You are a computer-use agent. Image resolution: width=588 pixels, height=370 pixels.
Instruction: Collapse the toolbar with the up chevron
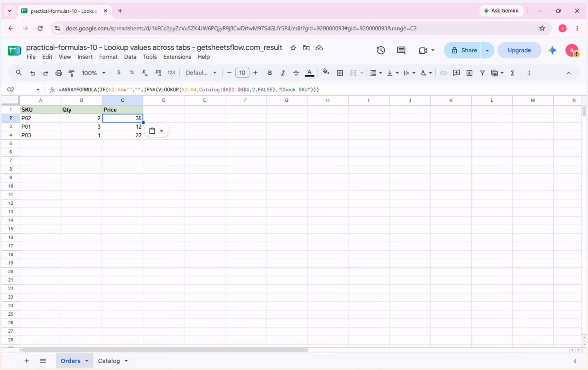click(x=568, y=73)
